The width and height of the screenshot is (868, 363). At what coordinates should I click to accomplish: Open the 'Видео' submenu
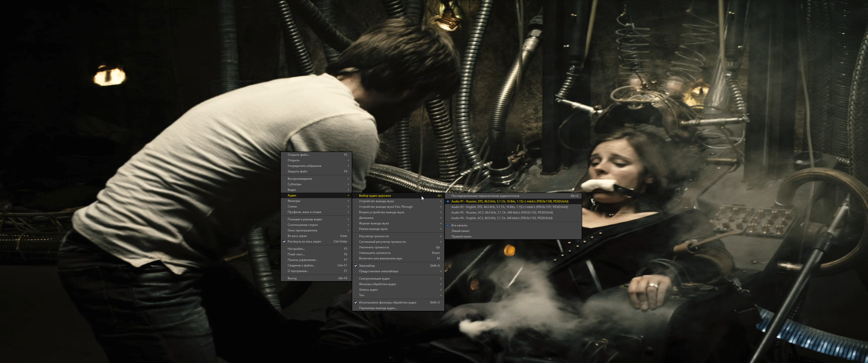point(316,190)
